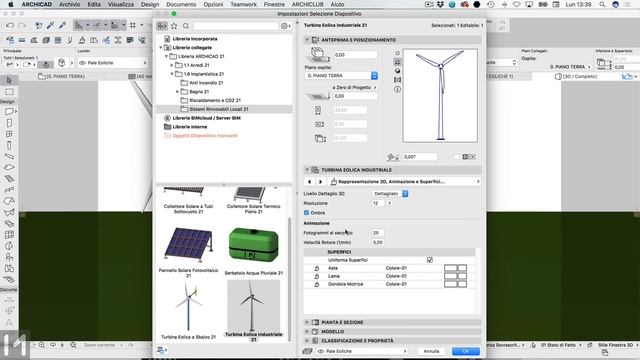Click the Annulla button
This screenshot has width=640, height=360.
(x=431, y=351)
